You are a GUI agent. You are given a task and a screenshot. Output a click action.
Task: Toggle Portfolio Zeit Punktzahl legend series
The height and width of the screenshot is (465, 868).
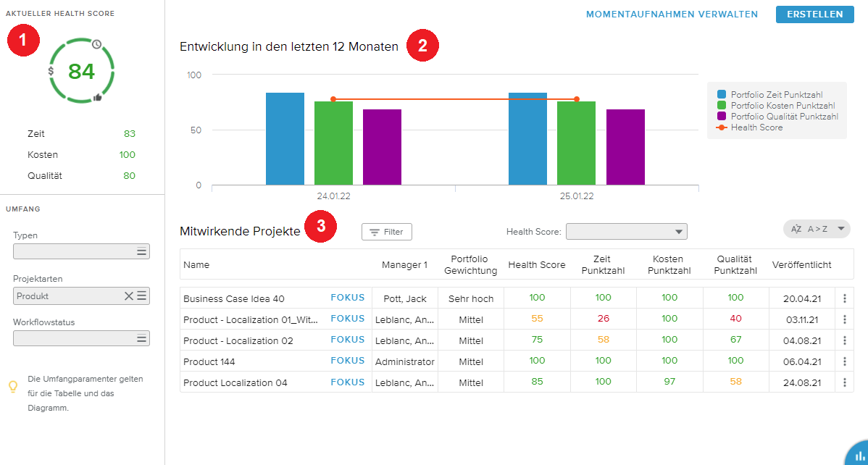pos(776,95)
